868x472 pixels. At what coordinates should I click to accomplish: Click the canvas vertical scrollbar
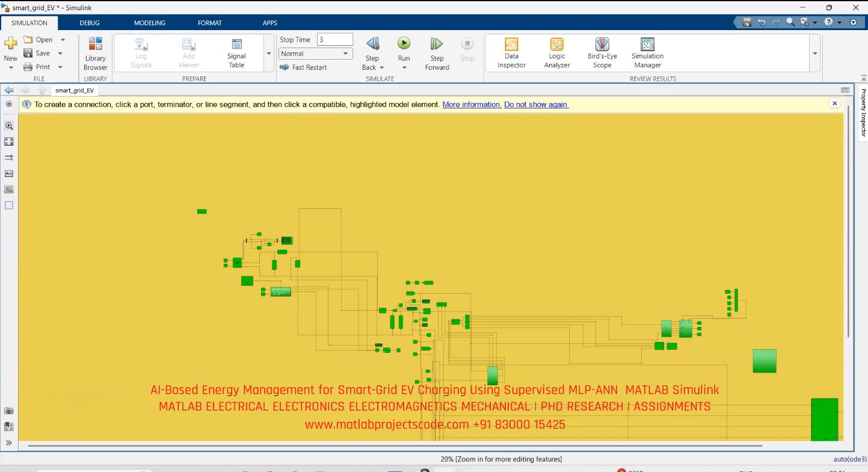pos(848,221)
